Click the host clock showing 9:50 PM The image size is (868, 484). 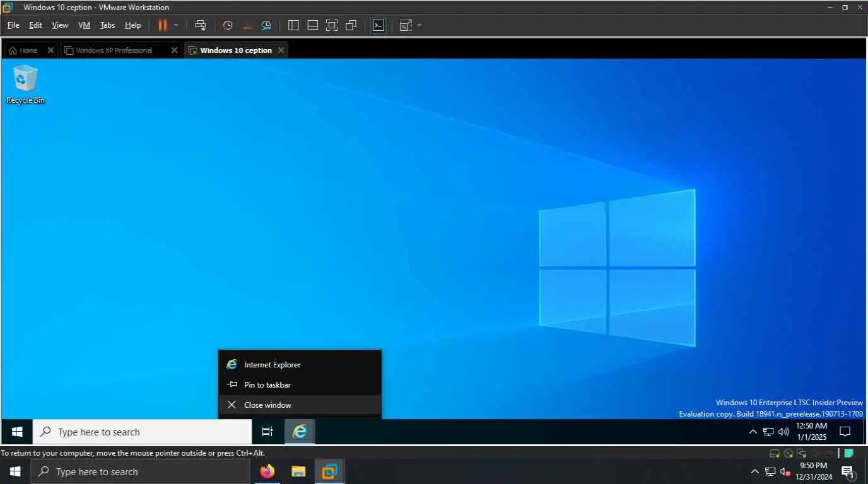(x=814, y=471)
